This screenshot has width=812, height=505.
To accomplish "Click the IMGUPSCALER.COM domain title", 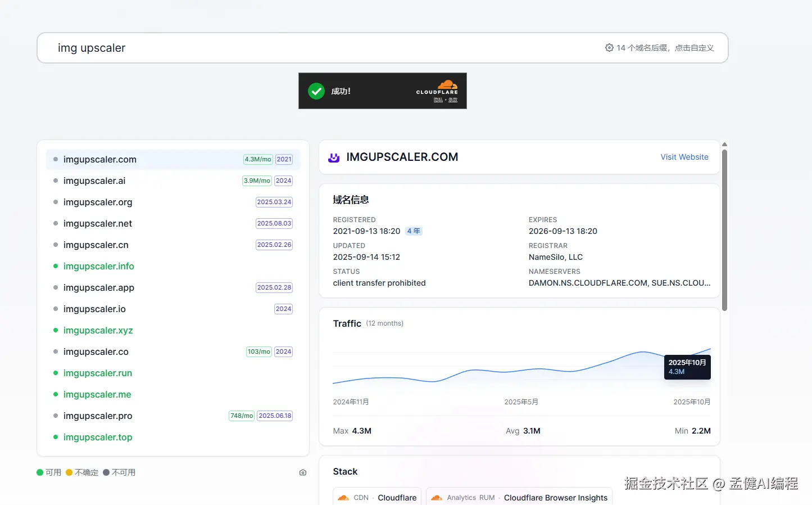I will click(402, 157).
